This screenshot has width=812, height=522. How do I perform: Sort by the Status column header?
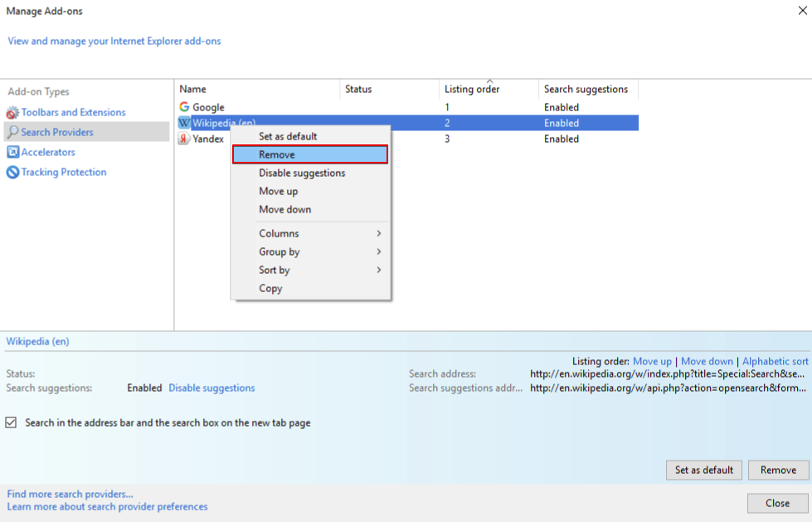(x=390, y=89)
